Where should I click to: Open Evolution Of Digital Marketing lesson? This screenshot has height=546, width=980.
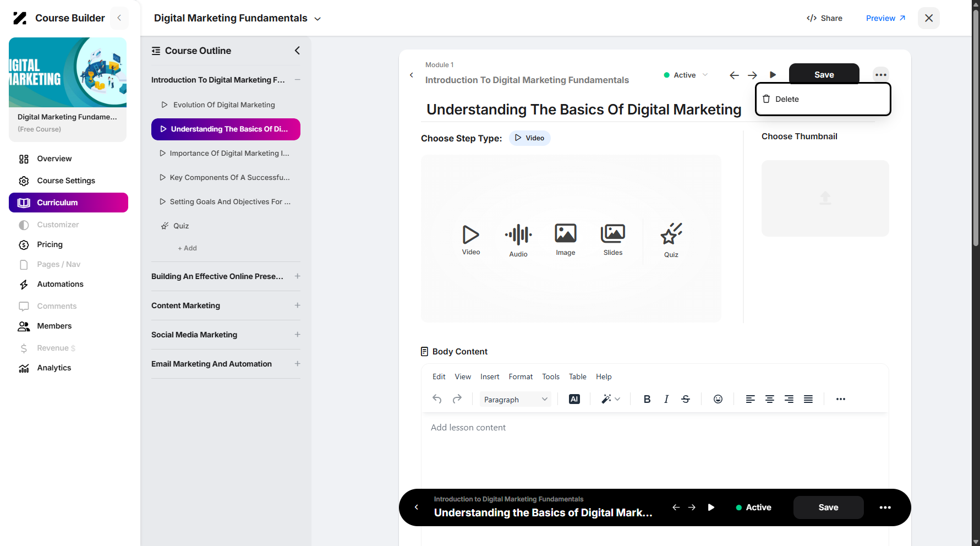click(224, 105)
